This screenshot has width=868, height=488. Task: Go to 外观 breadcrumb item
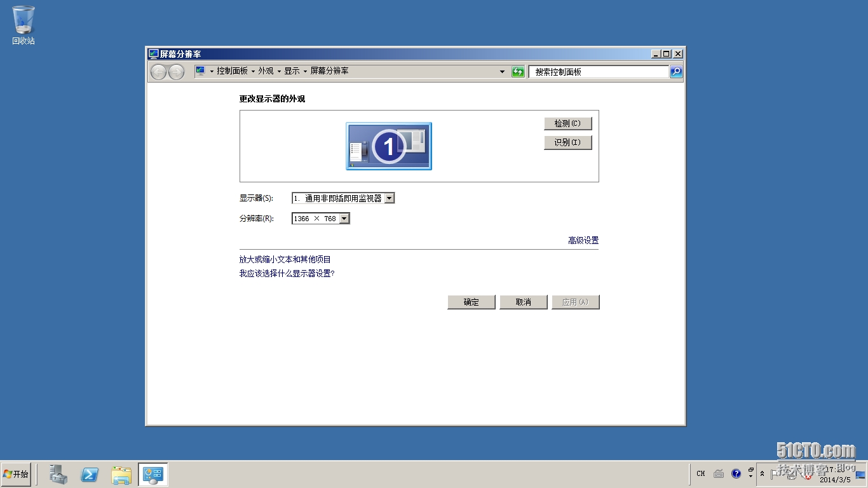(x=267, y=71)
